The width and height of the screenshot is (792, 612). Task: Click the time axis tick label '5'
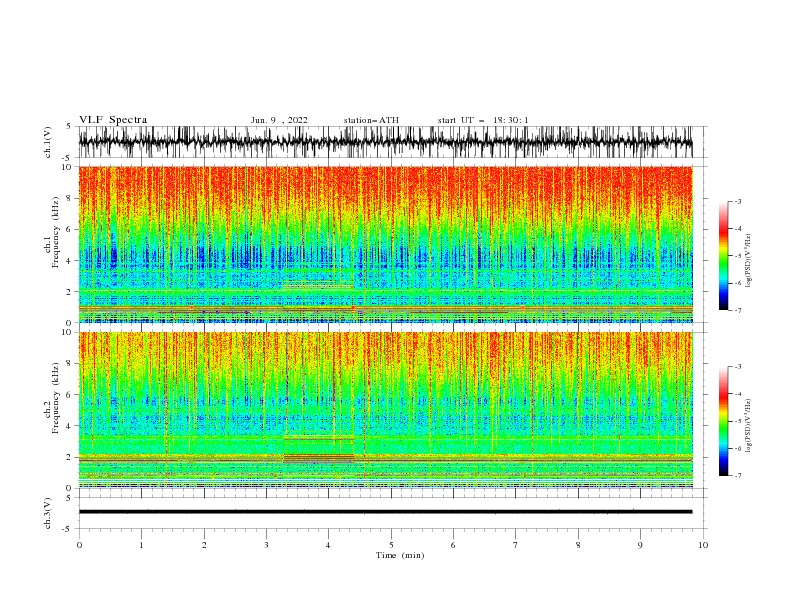pos(391,545)
